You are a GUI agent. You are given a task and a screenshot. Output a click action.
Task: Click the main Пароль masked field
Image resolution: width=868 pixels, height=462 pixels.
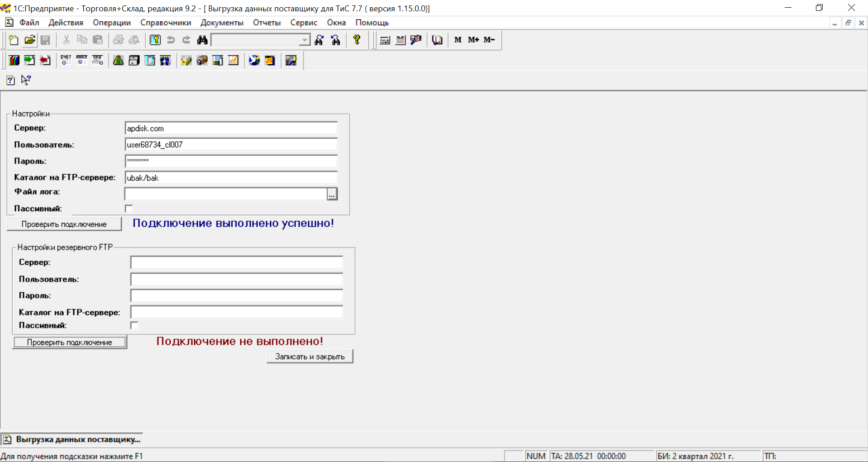pos(231,161)
